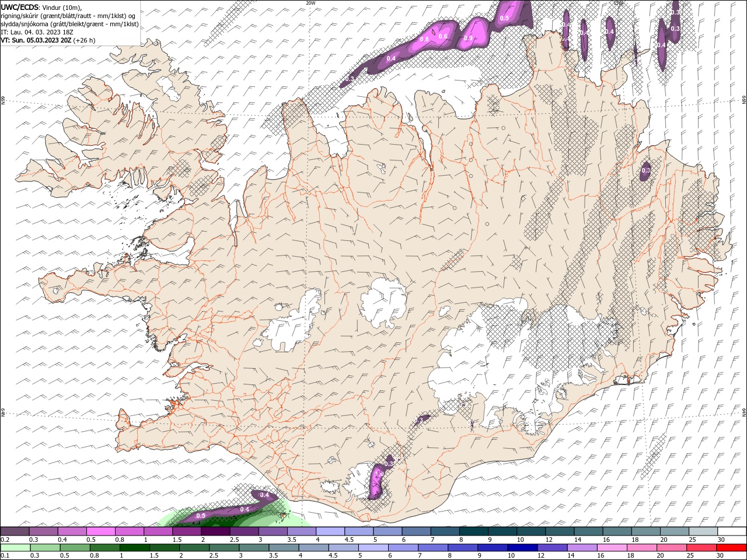747x560 pixels.
Task: Pick the white 30 swatch, upper legend
Action: pyautogui.click(x=731, y=531)
